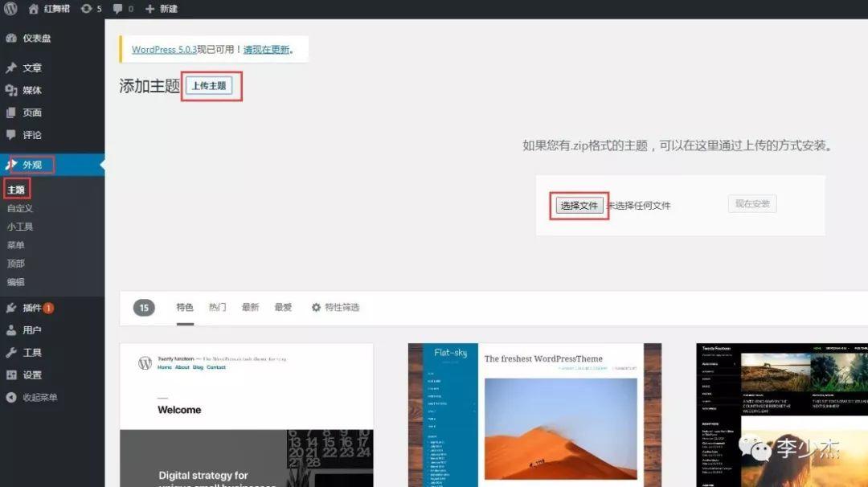Image resolution: width=868 pixels, height=487 pixels.
Task: Open the Twenty Fourteen dark theme thumbnail
Action: coord(782,415)
